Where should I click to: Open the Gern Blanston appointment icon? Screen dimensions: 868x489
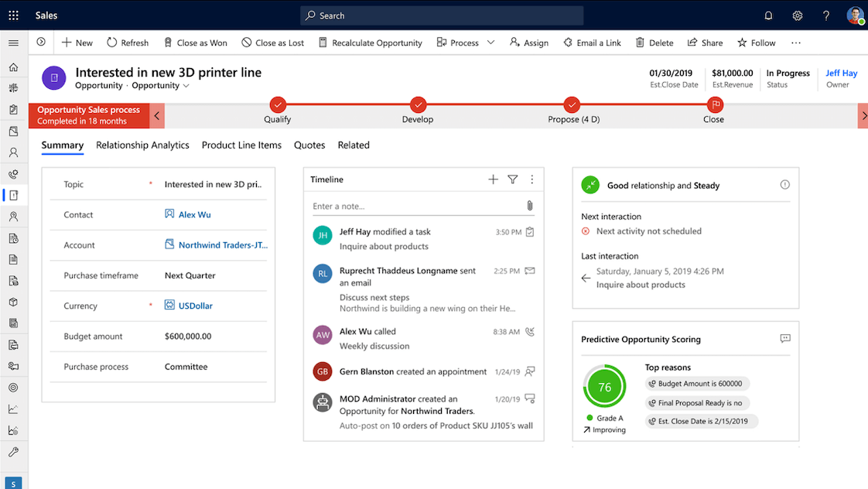click(530, 371)
